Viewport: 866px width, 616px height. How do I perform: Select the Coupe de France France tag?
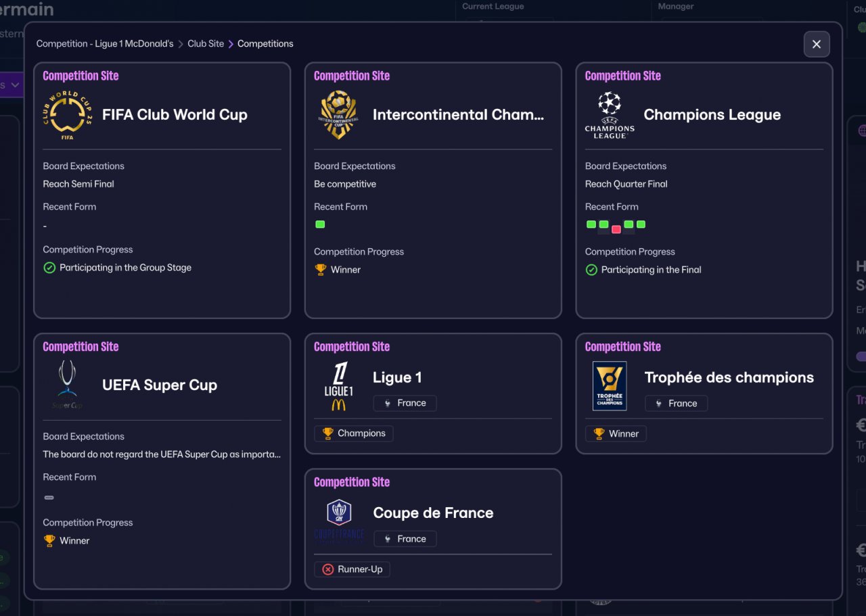point(405,539)
